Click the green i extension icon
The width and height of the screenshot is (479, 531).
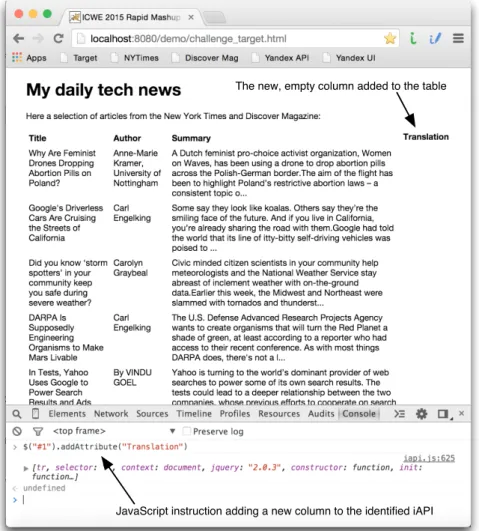pyautogui.click(x=413, y=38)
